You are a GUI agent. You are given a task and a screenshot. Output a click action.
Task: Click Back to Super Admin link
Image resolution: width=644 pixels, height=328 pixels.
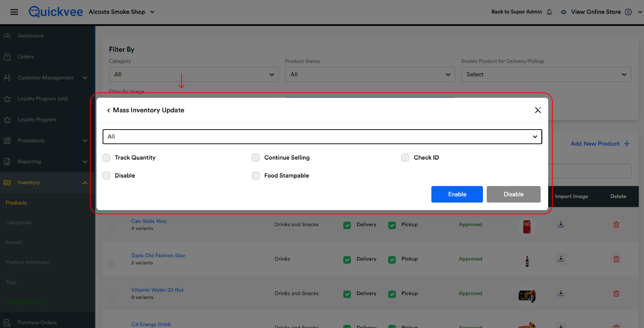(x=517, y=12)
